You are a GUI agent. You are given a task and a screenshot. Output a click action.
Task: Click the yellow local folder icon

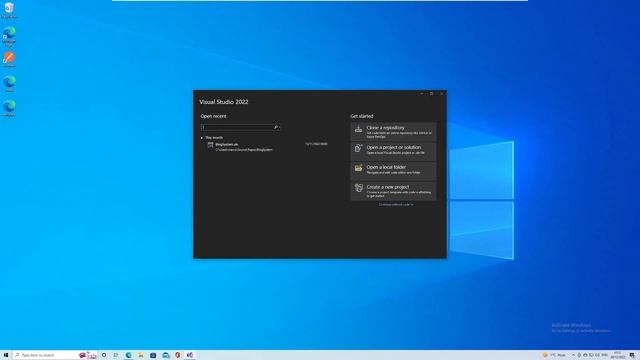click(358, 168)
